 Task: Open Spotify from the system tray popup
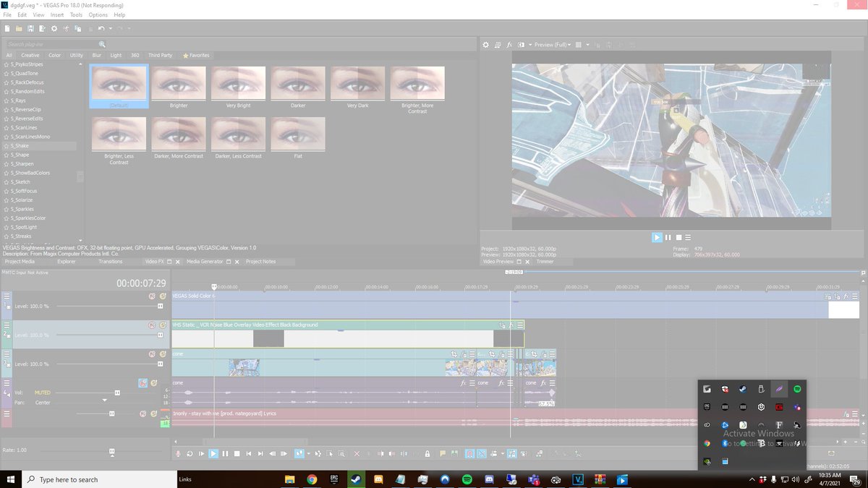click(797, 389)
